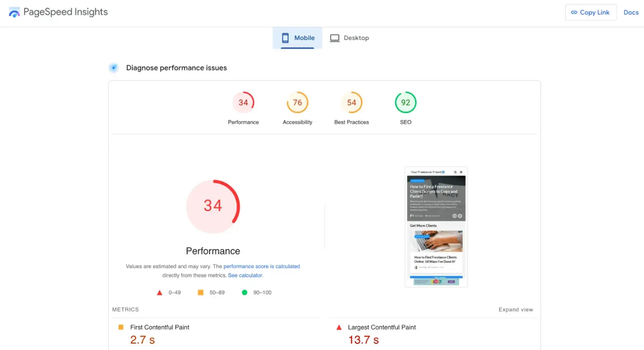Click Expand view to reveal metric details
Image resolution: width=644 pixels, height=350 pixels.
(x=516, y=309)
